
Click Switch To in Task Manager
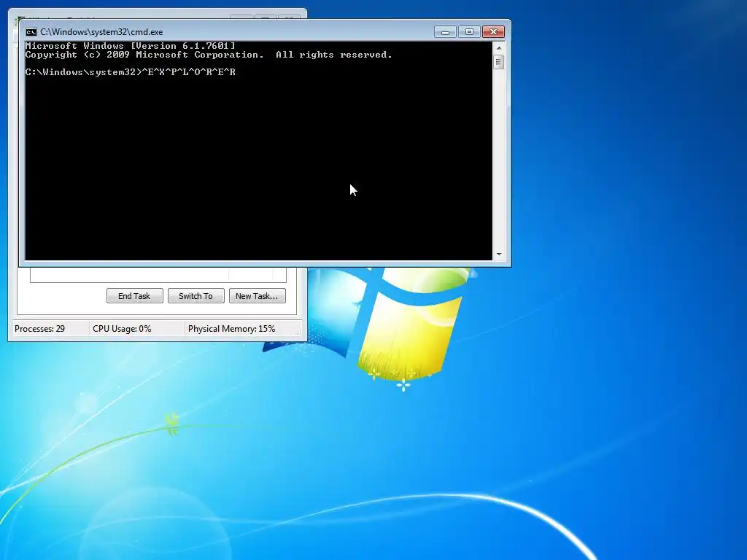click(196, 296)
